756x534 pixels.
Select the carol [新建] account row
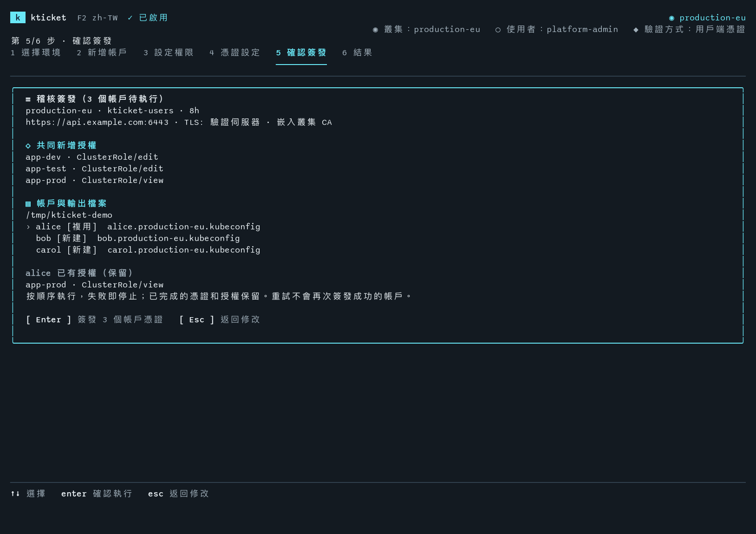pyautogui.click(x=148, y=250)
